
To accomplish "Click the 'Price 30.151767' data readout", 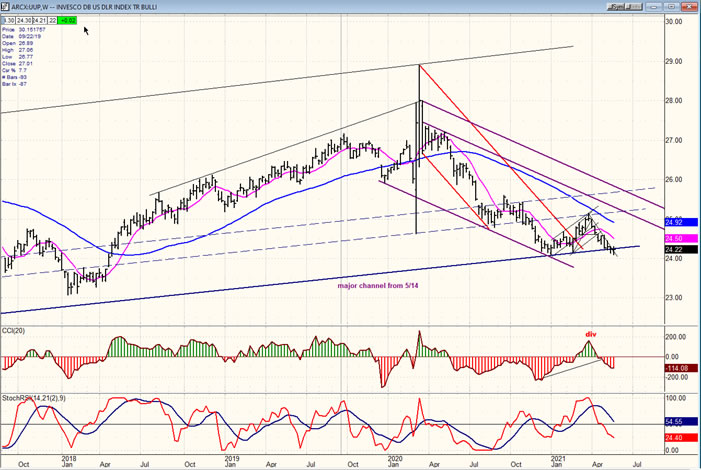I will point(24,30).
